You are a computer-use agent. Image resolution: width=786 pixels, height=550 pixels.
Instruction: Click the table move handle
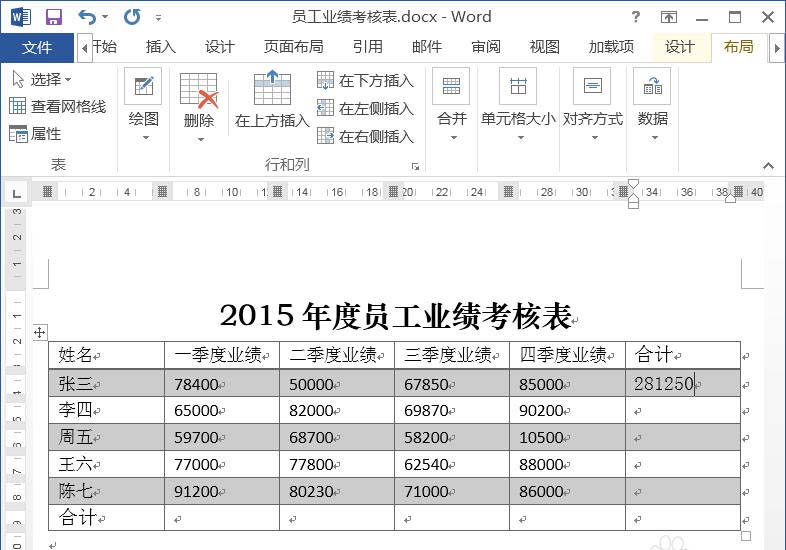coord(40,332)
